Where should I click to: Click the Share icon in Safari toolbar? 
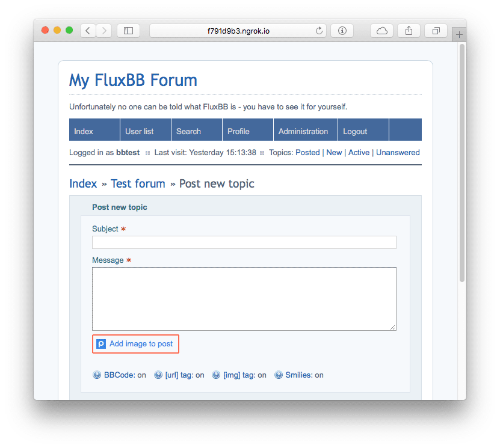coord(409,30)
